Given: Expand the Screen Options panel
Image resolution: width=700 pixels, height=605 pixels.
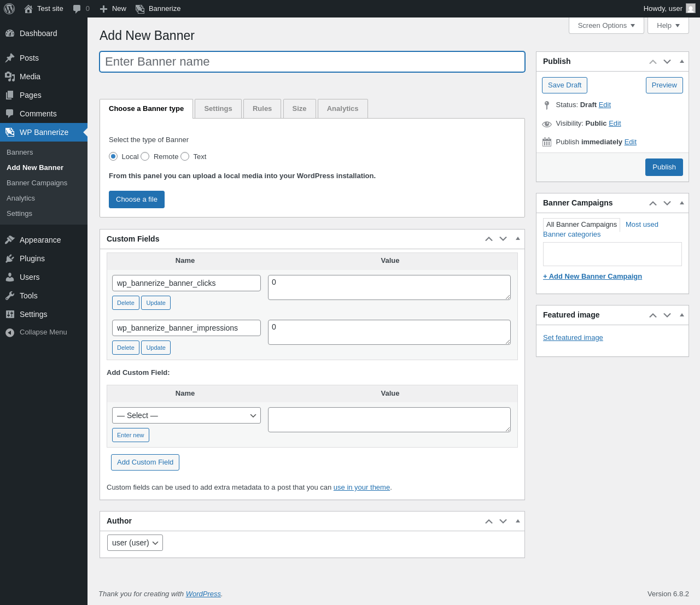Looking at the screenshot, I should pos(606,26).
